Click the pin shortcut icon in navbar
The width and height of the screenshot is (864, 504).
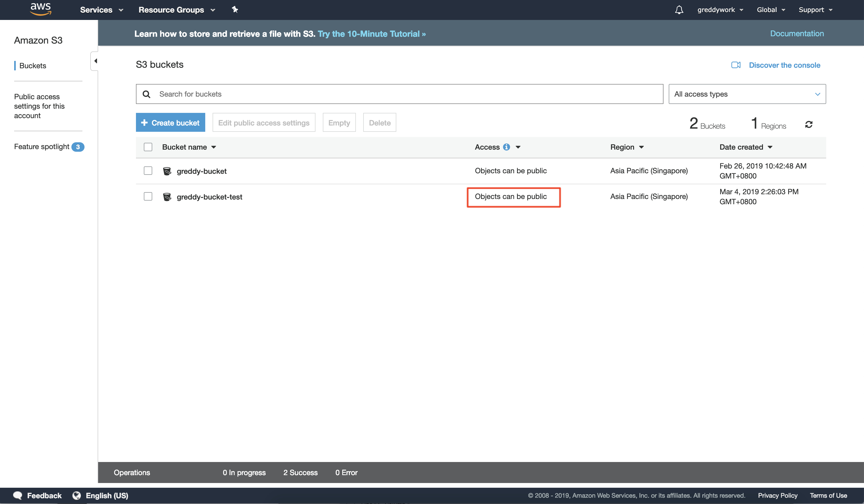pyautogui.click(x=235, y=10)
